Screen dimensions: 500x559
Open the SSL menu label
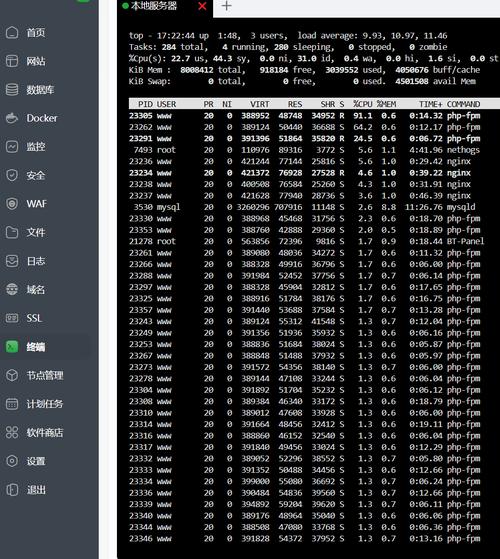(x=34, y=318)
